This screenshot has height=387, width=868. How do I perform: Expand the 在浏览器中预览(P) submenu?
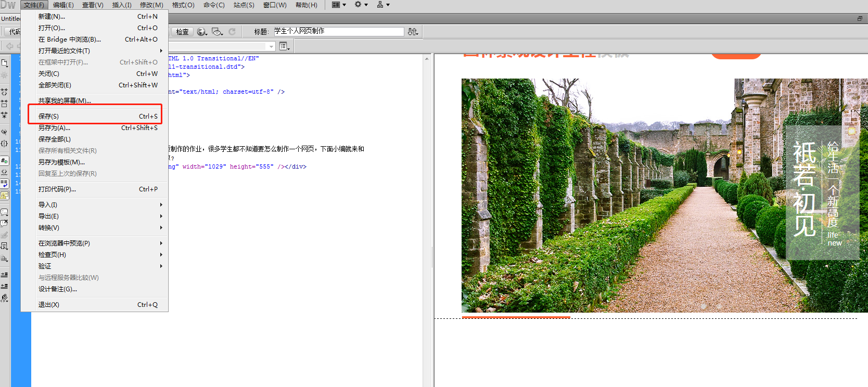[x=94, y=243]
